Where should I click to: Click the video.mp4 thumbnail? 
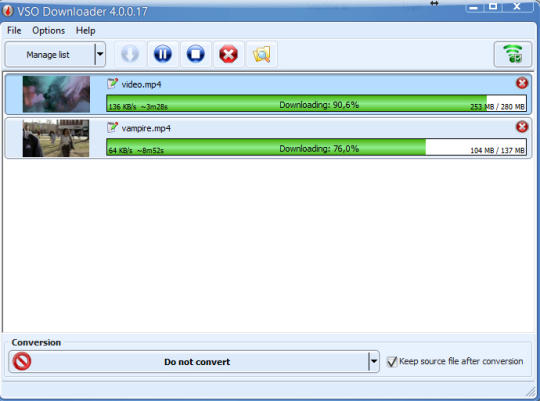[x=56, y=94]
